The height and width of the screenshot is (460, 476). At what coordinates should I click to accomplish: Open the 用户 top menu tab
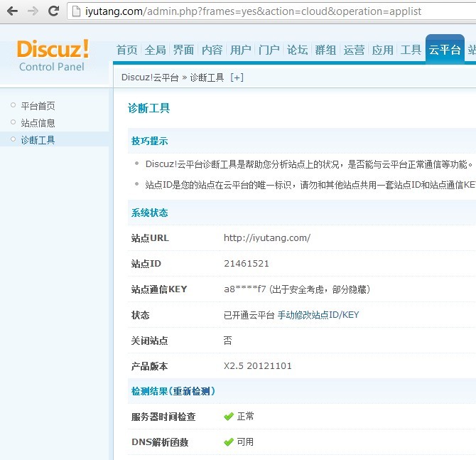(x=240, y=50)
